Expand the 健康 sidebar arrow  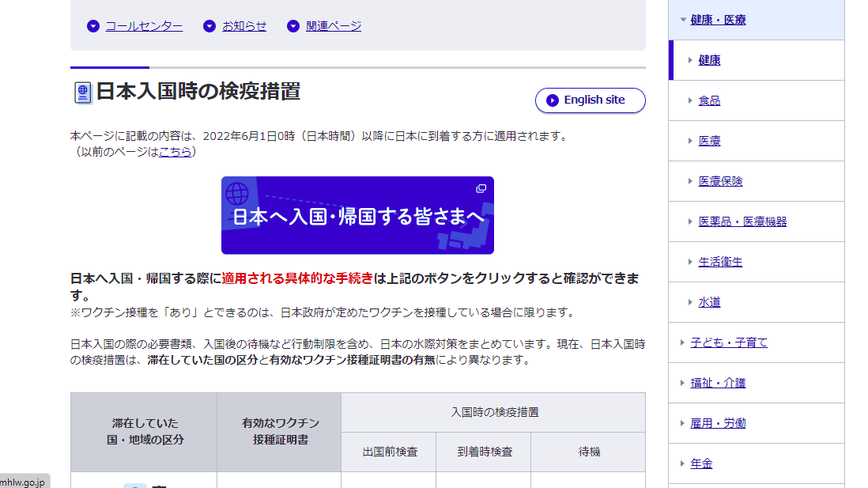coord(690,60)
